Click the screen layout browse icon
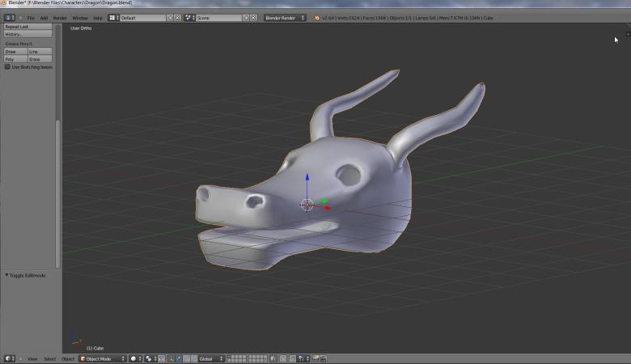 pyautogui.click(x=113, y=17)
